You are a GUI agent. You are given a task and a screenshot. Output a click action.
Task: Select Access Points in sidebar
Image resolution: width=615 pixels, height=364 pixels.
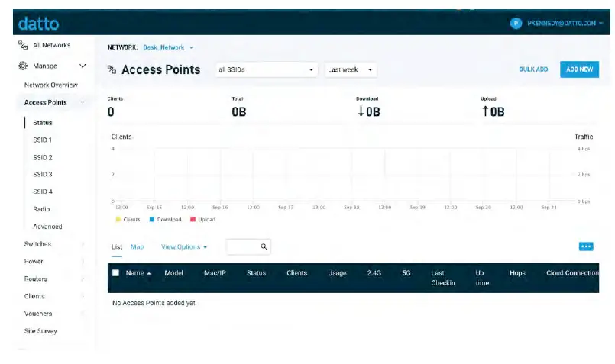click(46, 102)
